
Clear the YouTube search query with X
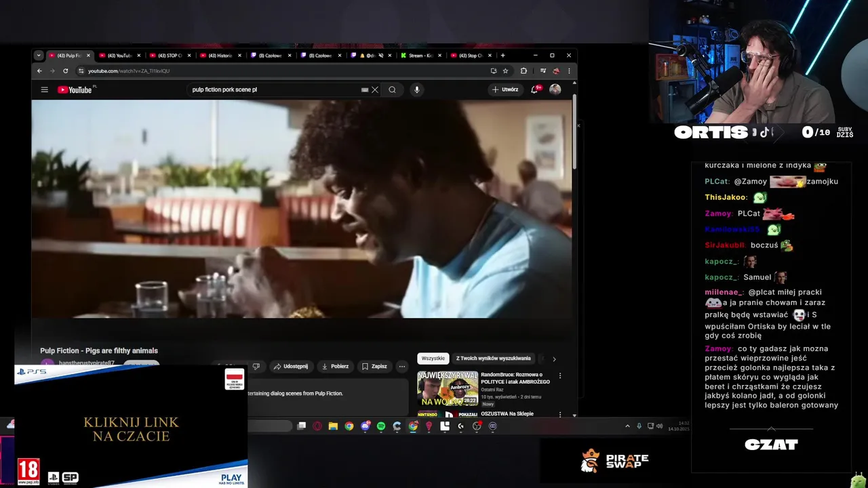click(x=374, y=89)
